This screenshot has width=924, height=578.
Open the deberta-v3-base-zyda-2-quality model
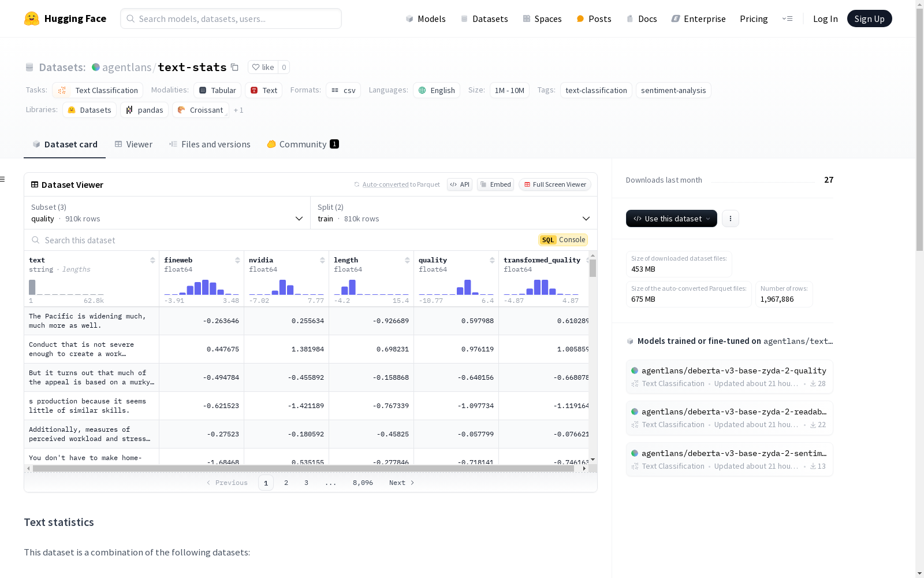tap(729, 376)
